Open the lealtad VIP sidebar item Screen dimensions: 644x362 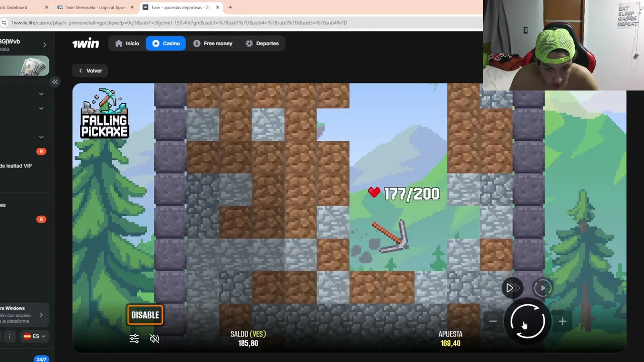click(16, 166)
